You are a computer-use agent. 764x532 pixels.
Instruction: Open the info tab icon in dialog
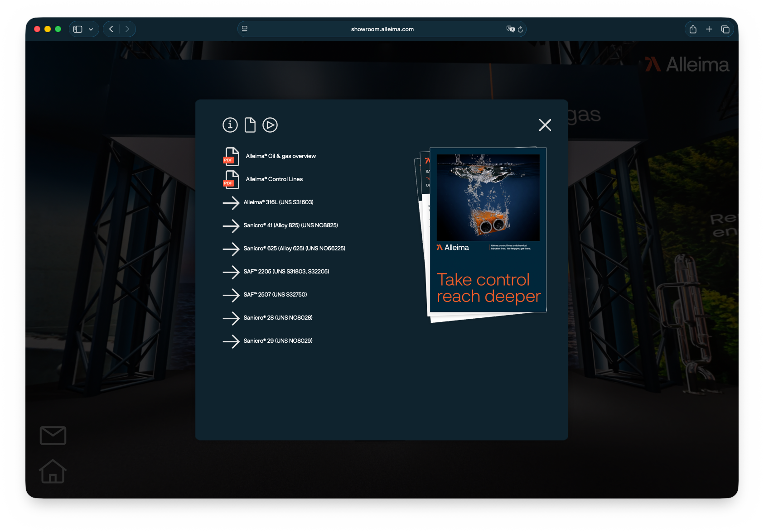coord(230,125)
